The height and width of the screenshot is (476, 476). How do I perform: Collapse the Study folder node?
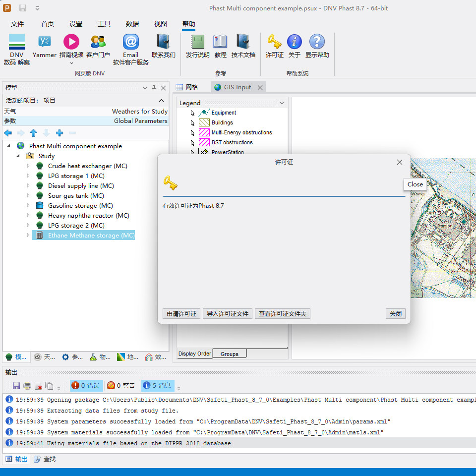18,156
